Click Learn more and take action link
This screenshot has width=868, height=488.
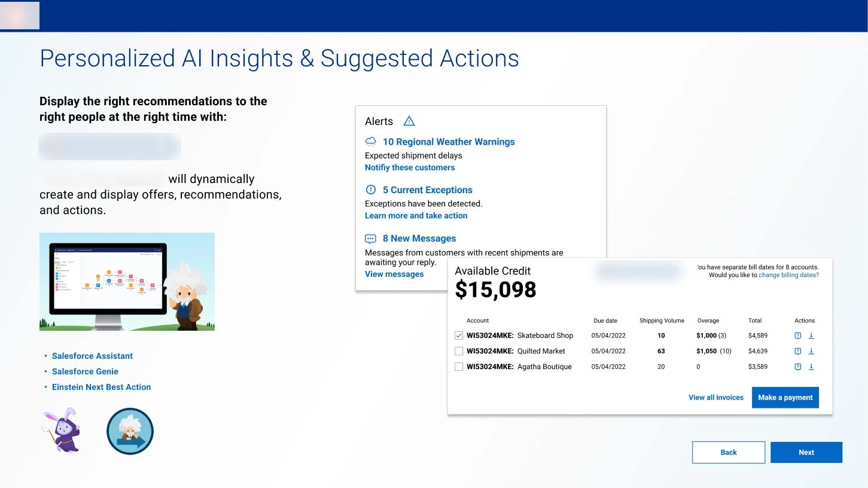click(x=416, y=215)
